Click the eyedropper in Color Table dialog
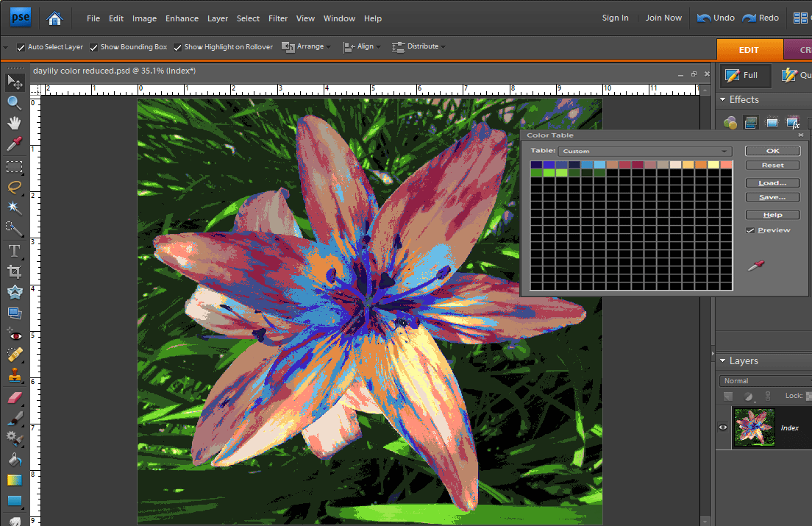 pyautogui.click(x=755, y=266)
